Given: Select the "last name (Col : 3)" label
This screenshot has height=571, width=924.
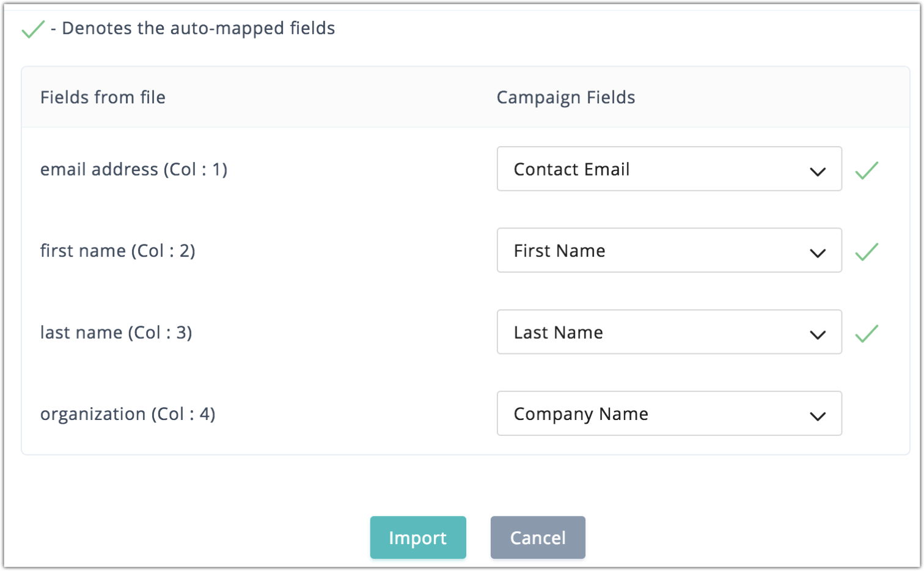Looking at the screenshot, I should coord(116,333).
